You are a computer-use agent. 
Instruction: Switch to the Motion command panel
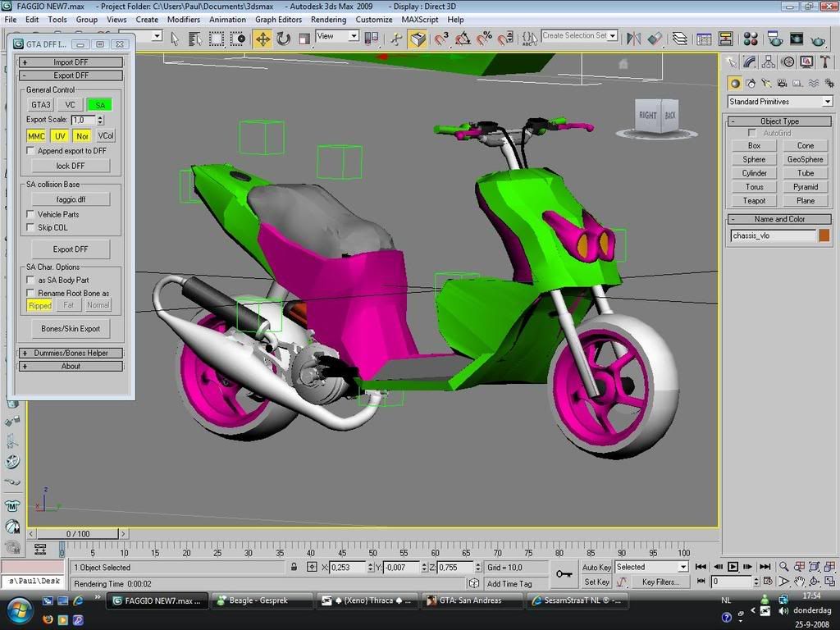point(787,62)
